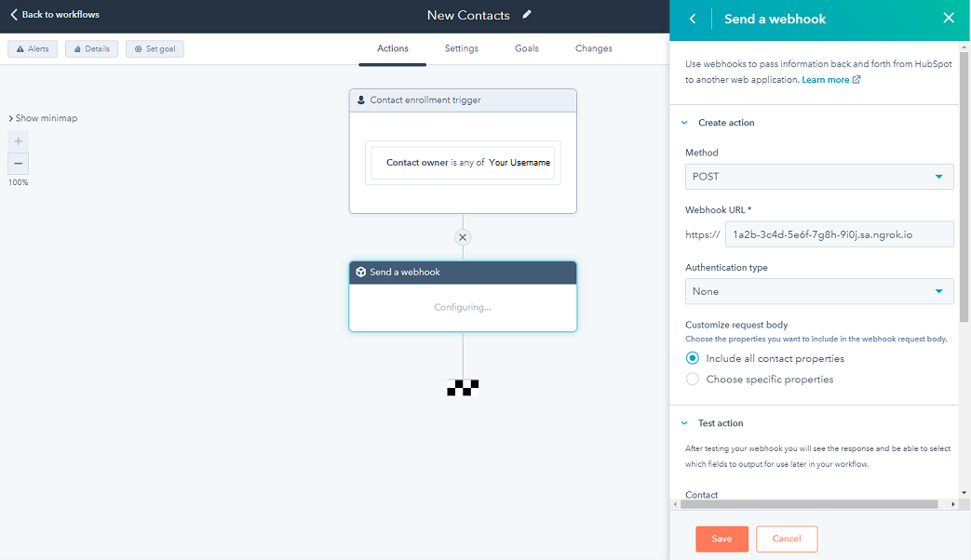Open the Alerts button
Viewport: 971px width, 560px height.
(x=33, y=49)
